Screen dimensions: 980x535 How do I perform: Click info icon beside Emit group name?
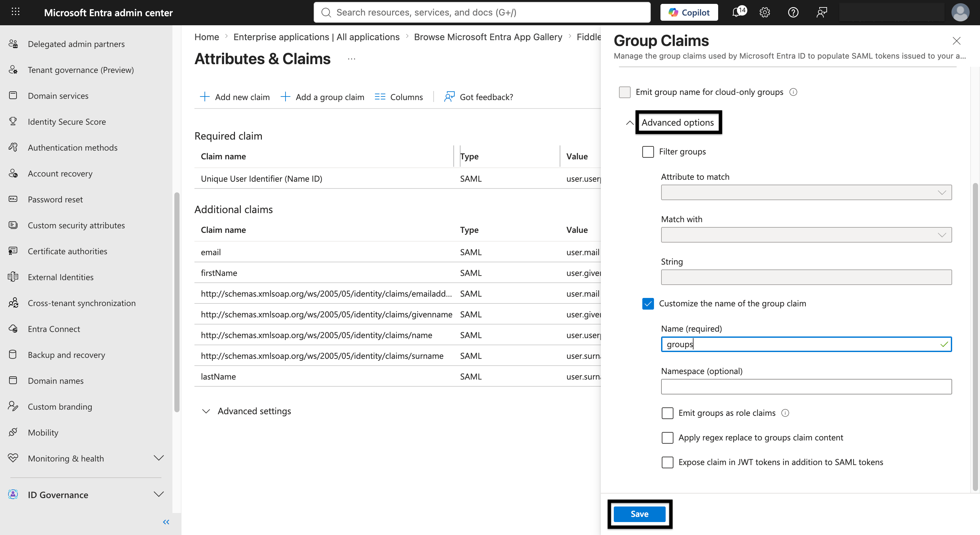[x=793, y=92]
